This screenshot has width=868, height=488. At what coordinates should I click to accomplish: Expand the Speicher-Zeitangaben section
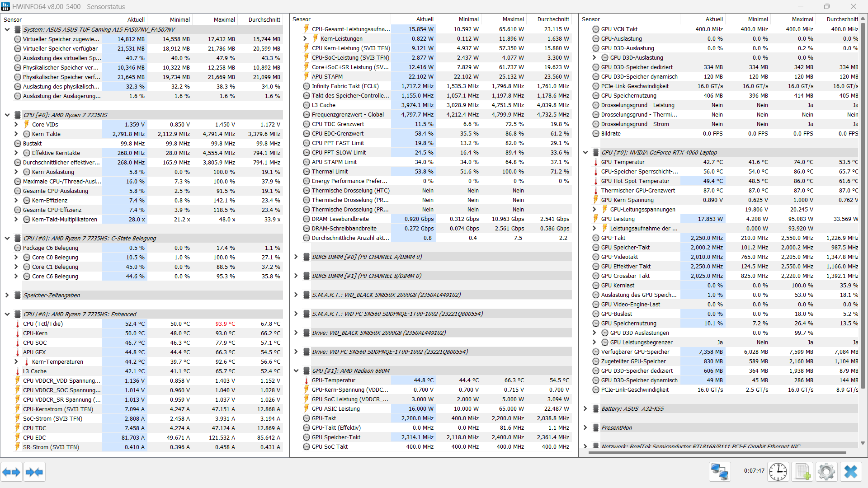[7, 295]
